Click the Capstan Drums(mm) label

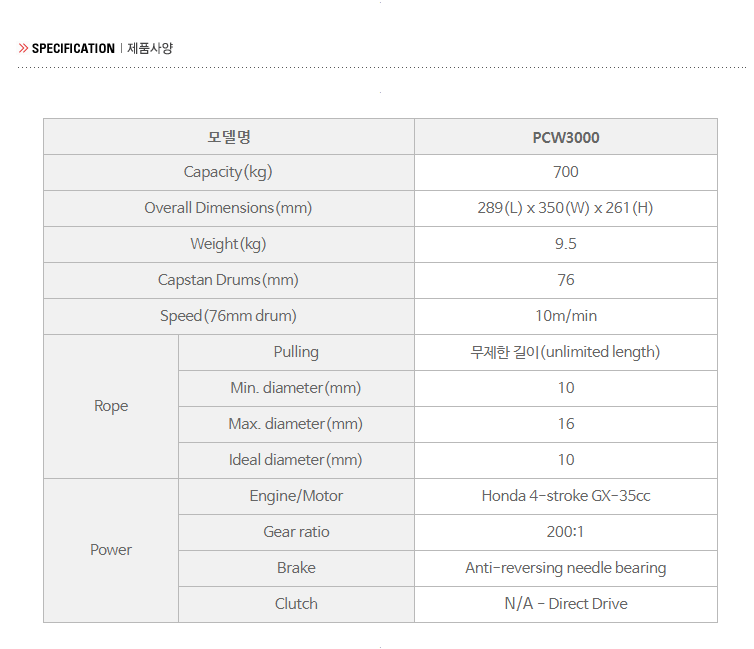pos(228,280)
